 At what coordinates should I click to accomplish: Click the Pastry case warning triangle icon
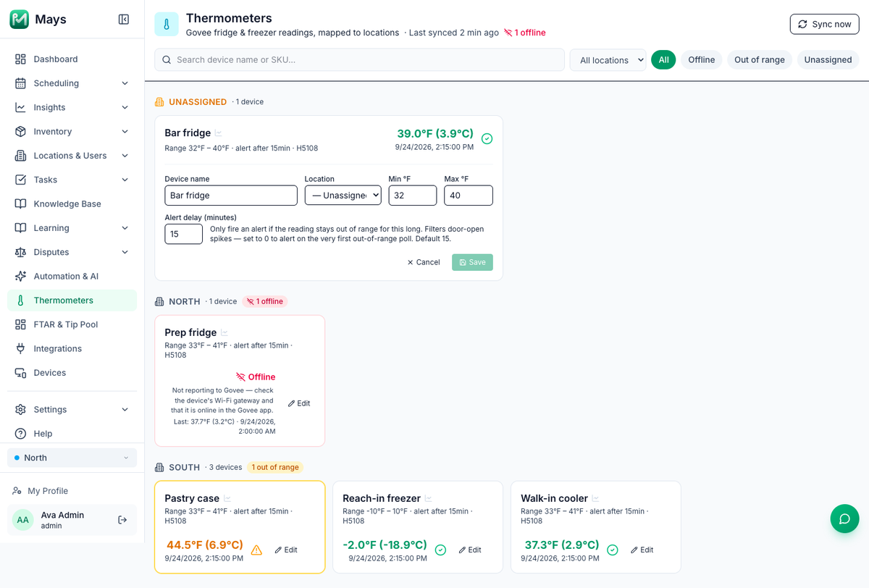tap(256, 550)
